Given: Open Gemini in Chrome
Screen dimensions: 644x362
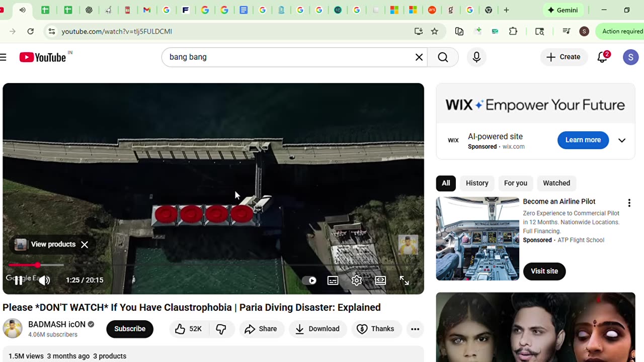Looking at the screenshot, I should coord(562,10).
